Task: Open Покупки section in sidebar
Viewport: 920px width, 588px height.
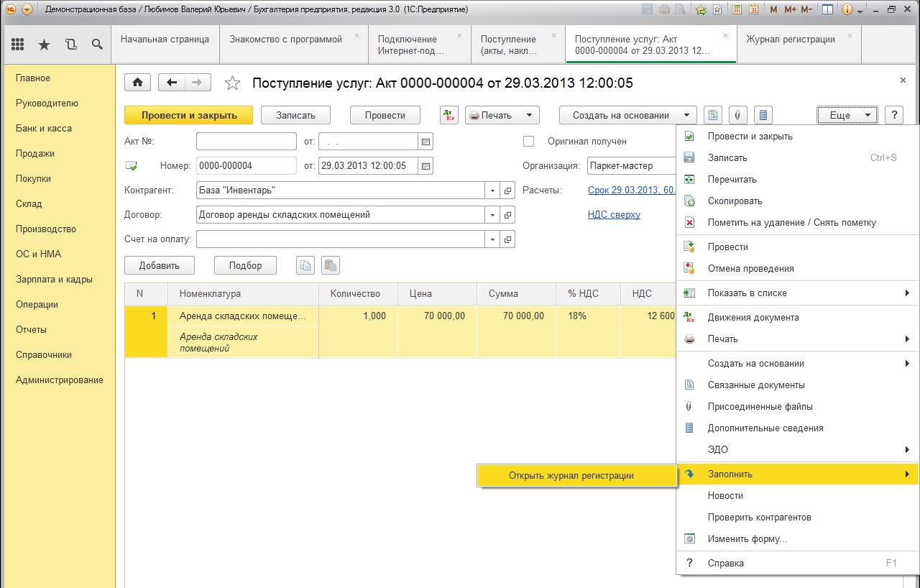Action: point(34,178)
